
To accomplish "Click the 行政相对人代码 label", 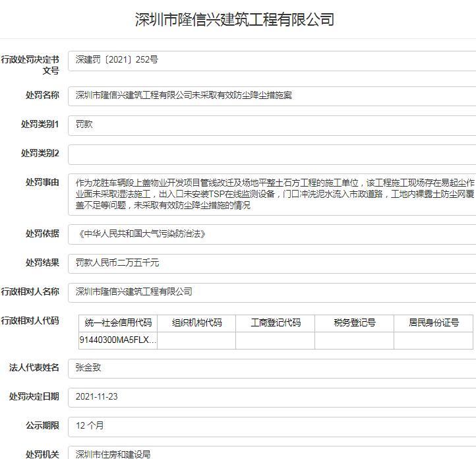I will pos(30,321).
